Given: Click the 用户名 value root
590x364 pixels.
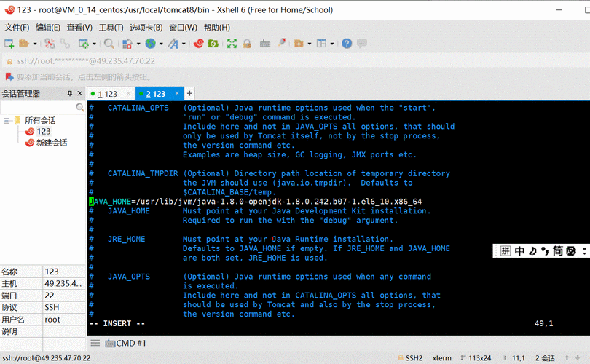Looking at the screenshot, I should pyautogui.click(x=52, y=320).
